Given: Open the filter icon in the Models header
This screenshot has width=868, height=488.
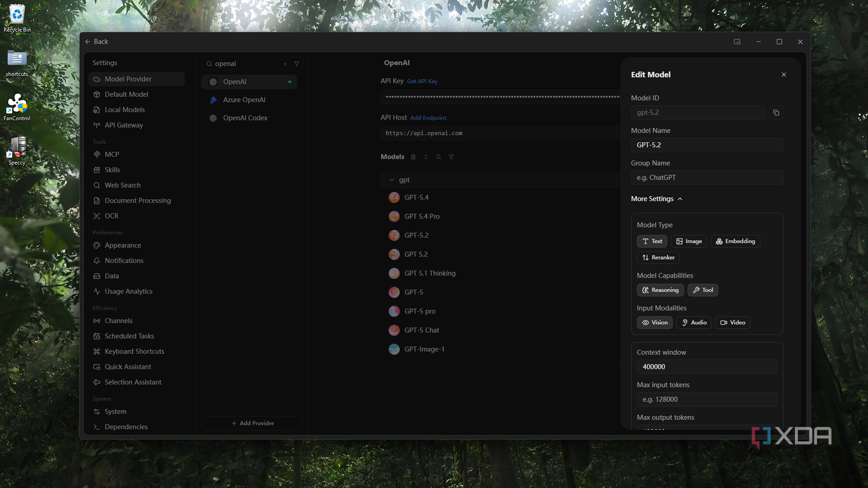Looking at the screenshot, I should 451,157.
